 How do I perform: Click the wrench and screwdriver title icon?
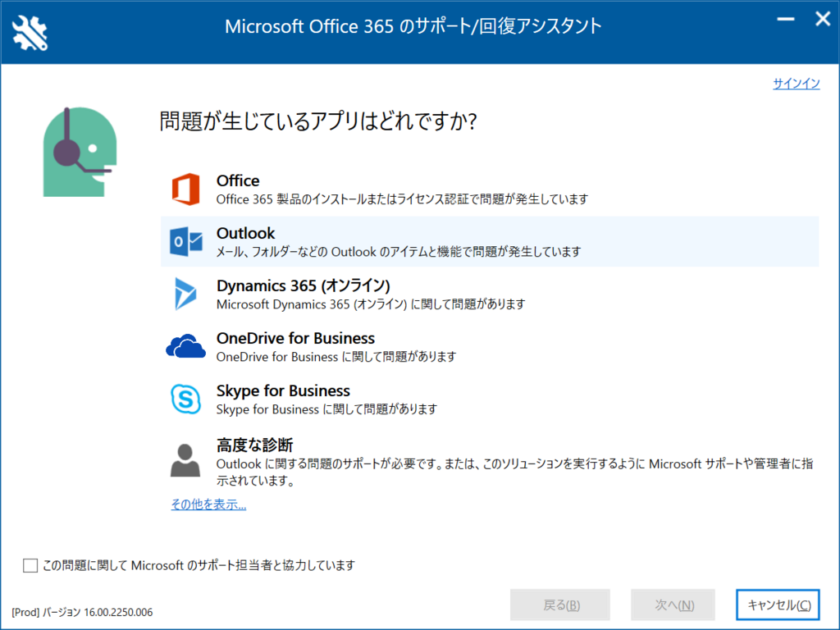pyautogui.click(x=30, y=33)
